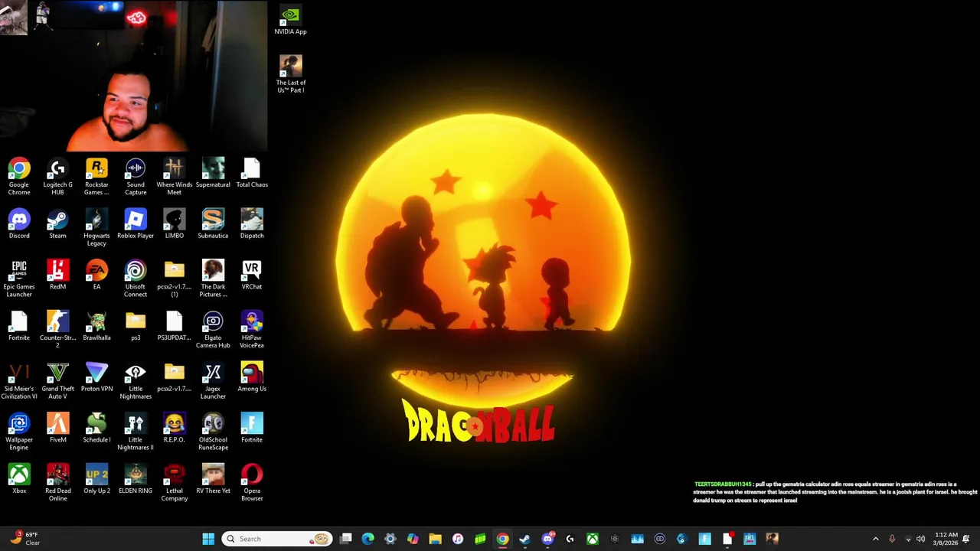
Task: Launch Brawlhalla desktop icon
Action: [96, 326]
